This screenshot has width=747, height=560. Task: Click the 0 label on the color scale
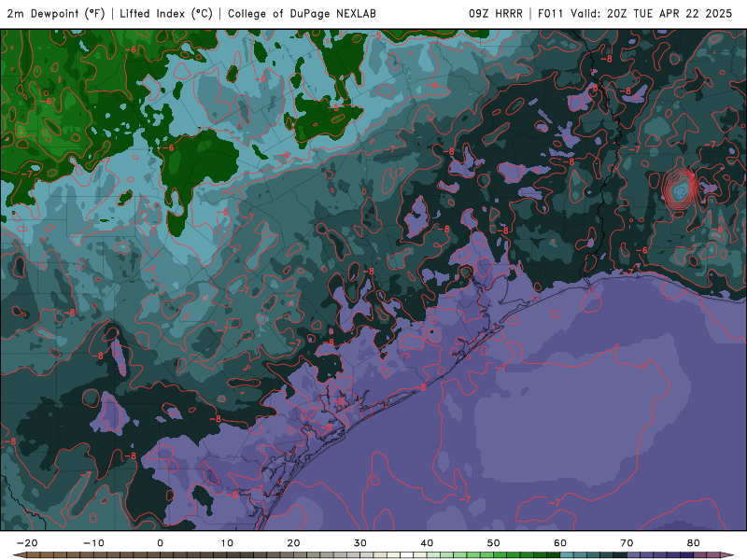coord(160,543)
